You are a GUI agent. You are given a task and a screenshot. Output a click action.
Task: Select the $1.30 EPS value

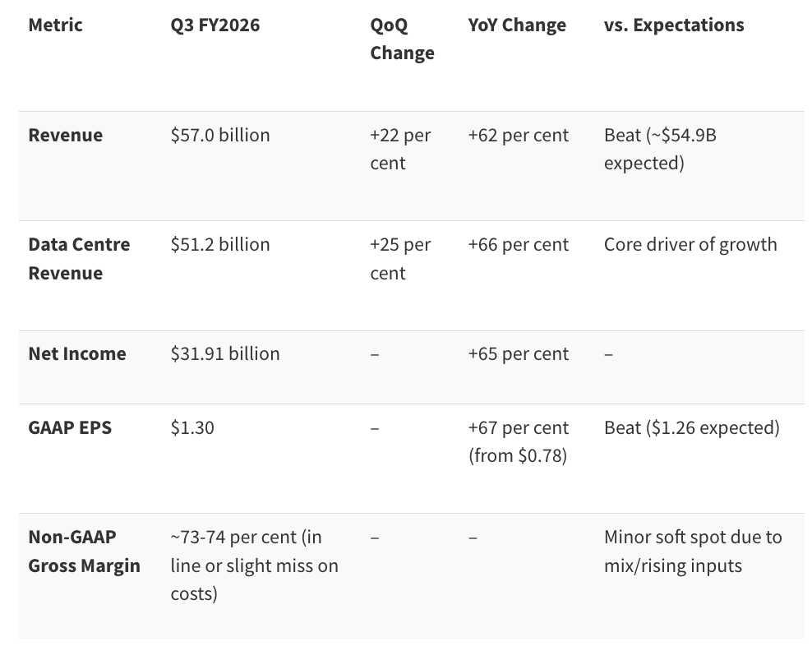point(192,427)
